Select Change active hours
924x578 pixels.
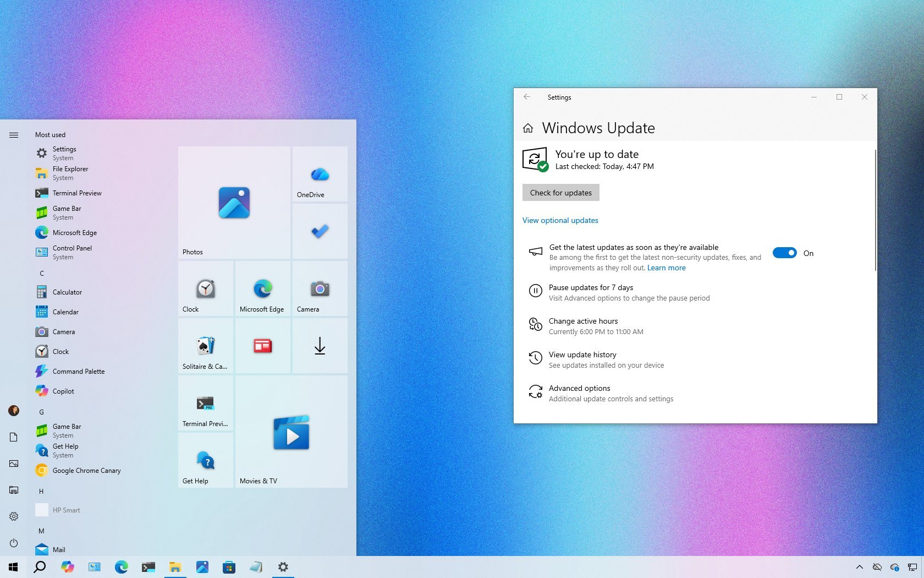(583, 321)
